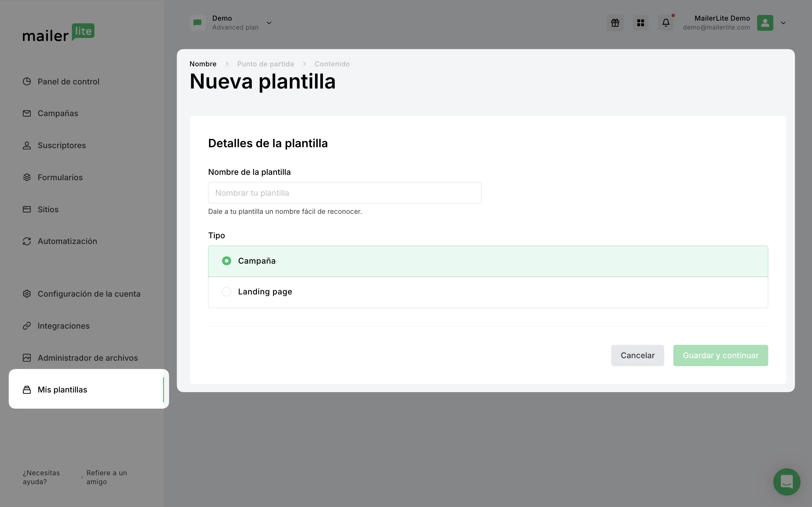
Task: Expand user profile menu chevron
Action: coord(783,23)
